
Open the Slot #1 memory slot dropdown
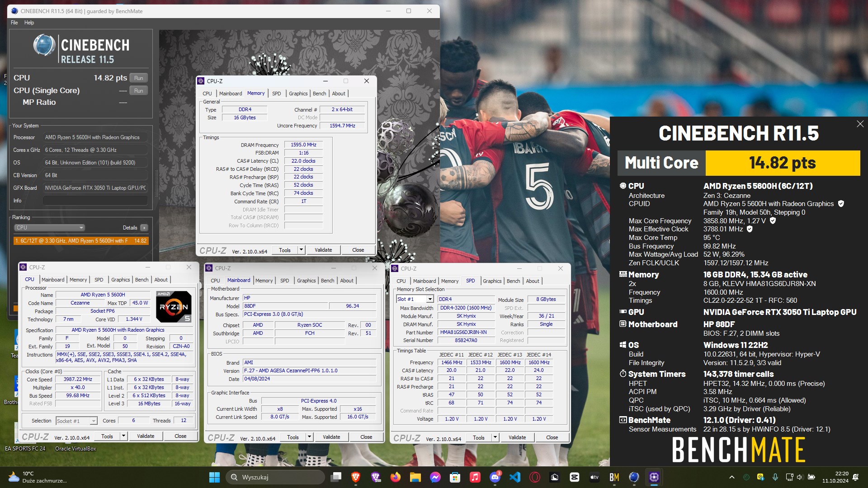415,299
